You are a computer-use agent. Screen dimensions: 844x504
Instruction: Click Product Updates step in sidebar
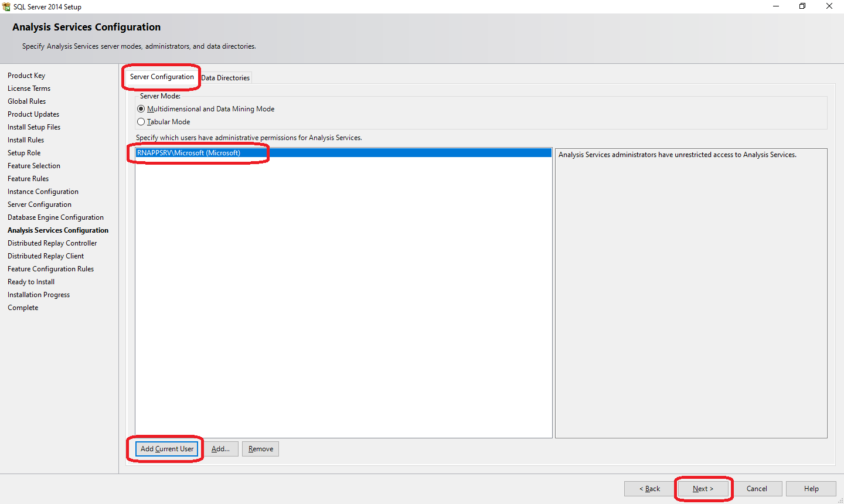point(33,114)
